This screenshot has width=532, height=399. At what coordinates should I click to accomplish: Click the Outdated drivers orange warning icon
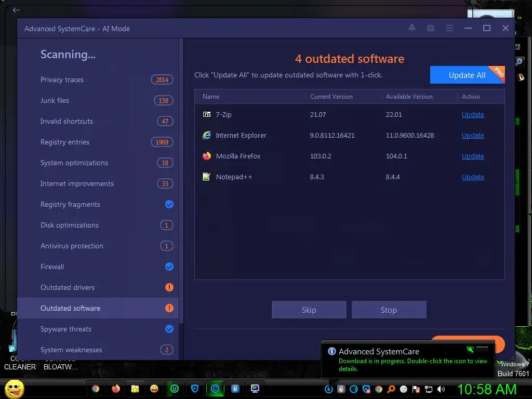(169, 287)
